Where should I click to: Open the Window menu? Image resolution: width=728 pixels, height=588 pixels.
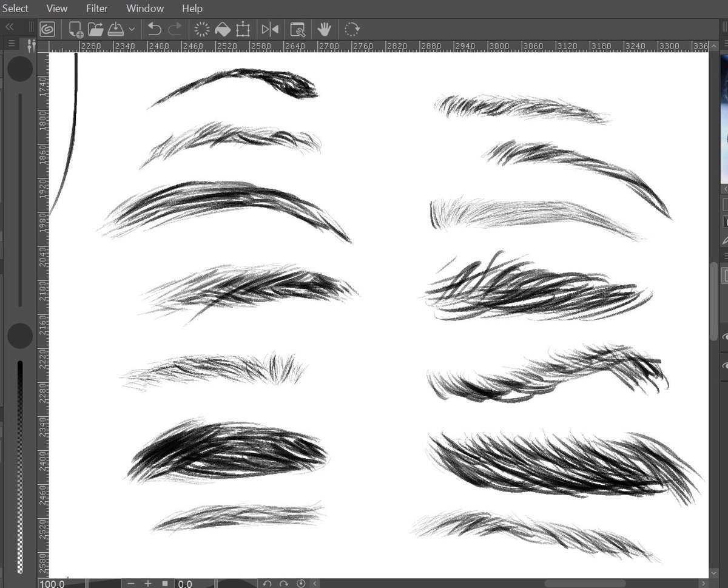(x=145, y=8)
